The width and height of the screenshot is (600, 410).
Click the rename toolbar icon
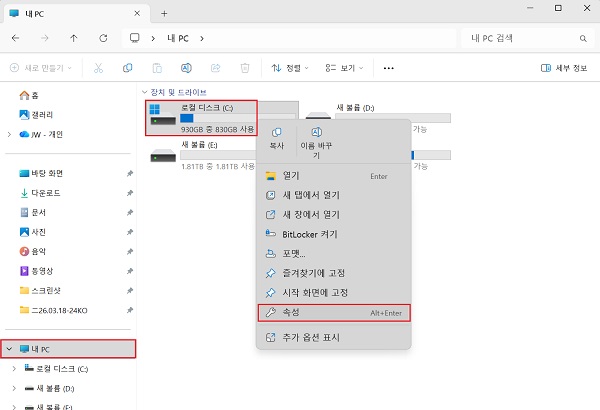click(x=186, y=68)
